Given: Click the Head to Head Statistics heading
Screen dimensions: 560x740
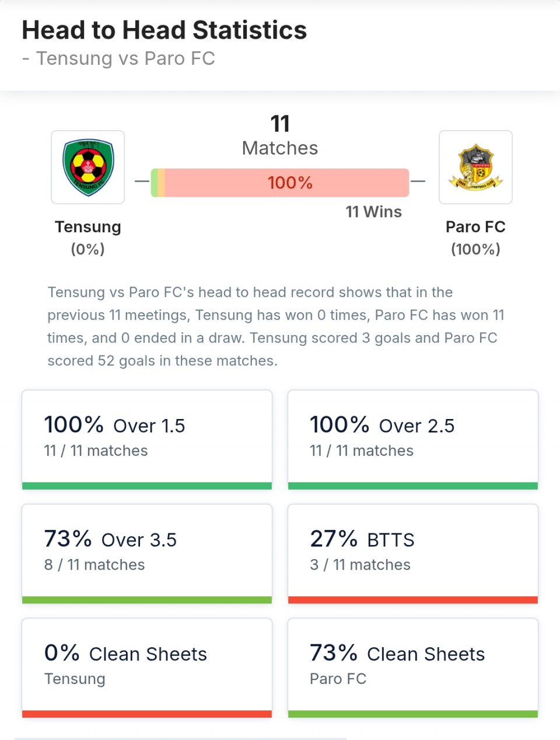Looking at the screenshot, I should pyautogui.click(x=164, y=30).
